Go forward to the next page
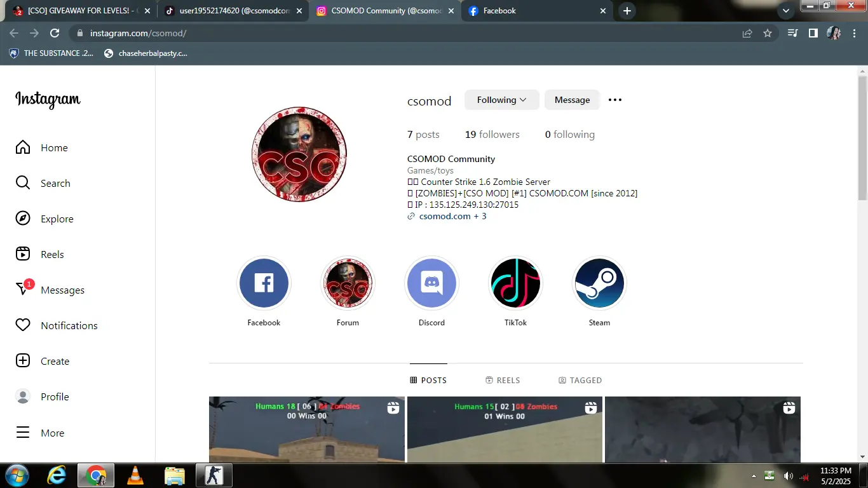868x488 pixels. tap(34, 33)
